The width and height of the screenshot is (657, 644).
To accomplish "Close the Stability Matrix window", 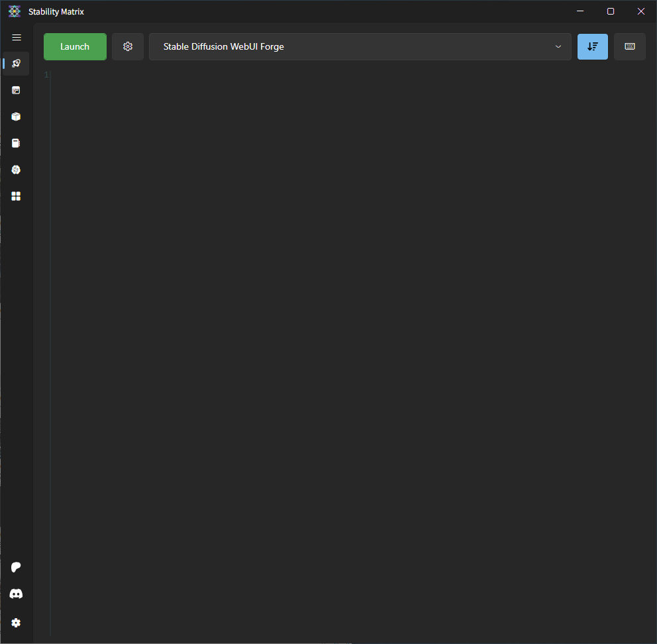I will pos(641,11).
